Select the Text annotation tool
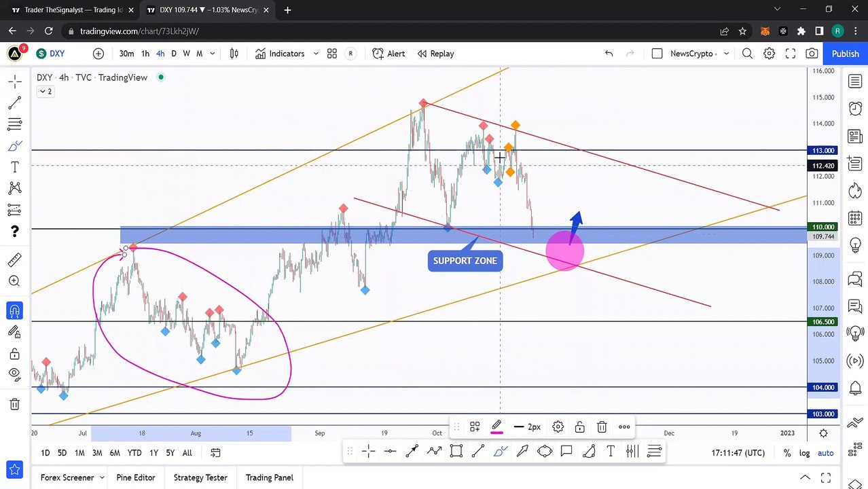The image size is (868, 489). click(14, 167)
